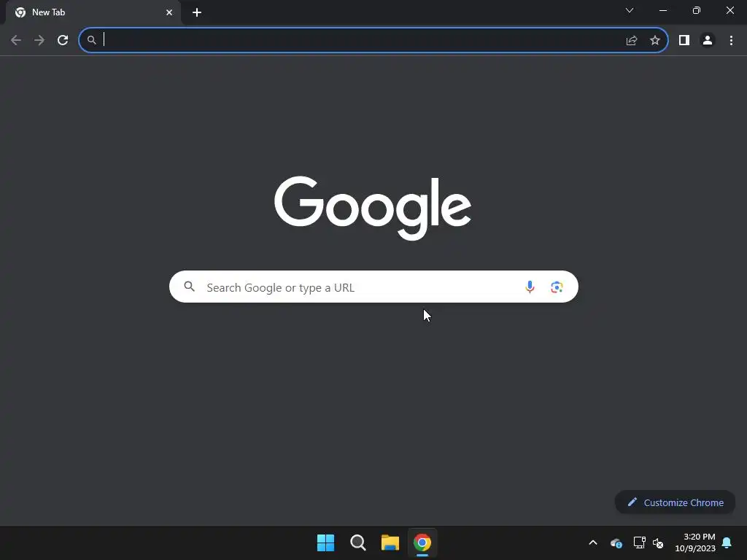Click the Google logo
The image size is (747, 560).
tap(373, 208)
